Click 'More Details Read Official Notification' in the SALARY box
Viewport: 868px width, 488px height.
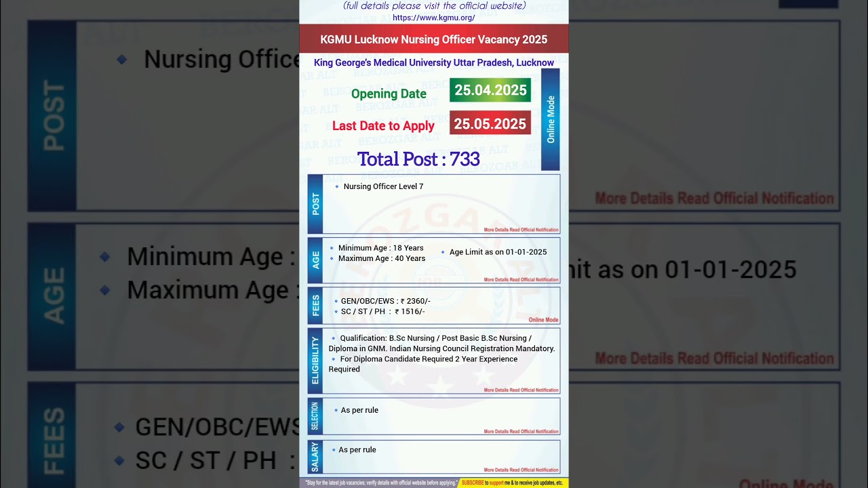point(521,470)
